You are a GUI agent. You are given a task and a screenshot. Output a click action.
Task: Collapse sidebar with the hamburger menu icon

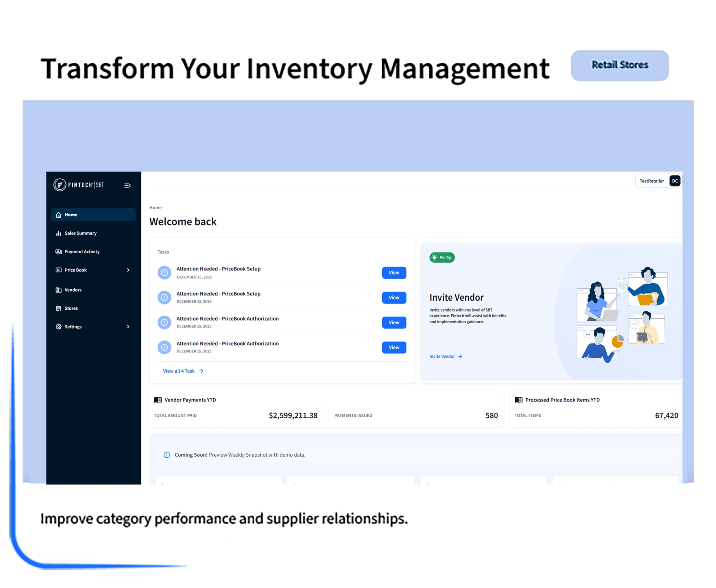[x=127, y=186]
